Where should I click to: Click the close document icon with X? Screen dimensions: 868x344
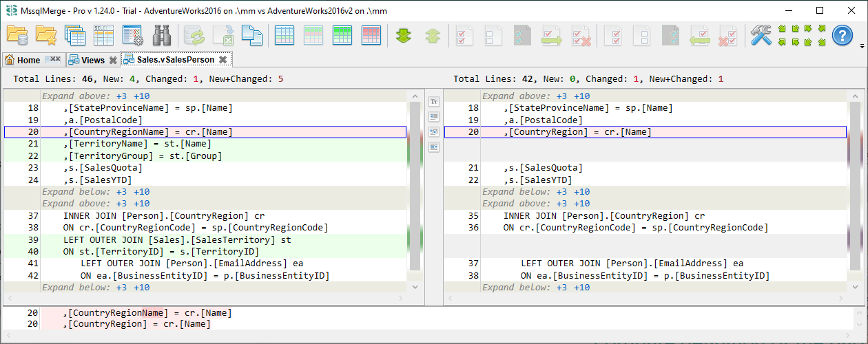pyautogui.click(x=223, y=35)
